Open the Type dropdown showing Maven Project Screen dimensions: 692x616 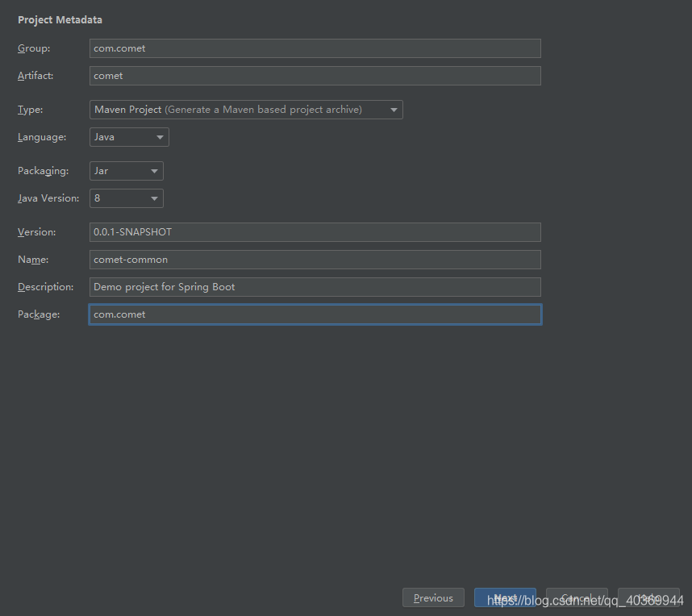(x=246, y=110)
